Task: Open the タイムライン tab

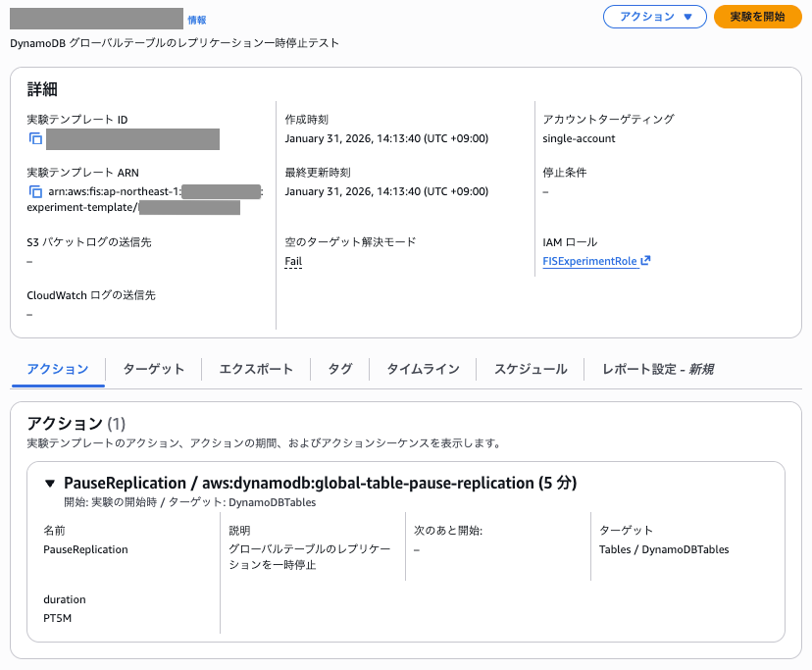Action: [422, 369]
